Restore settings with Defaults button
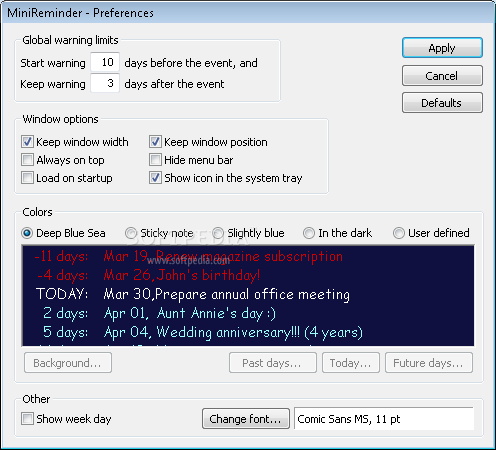The width and height of the screenshot is (496, 450). tap(442, 103)
